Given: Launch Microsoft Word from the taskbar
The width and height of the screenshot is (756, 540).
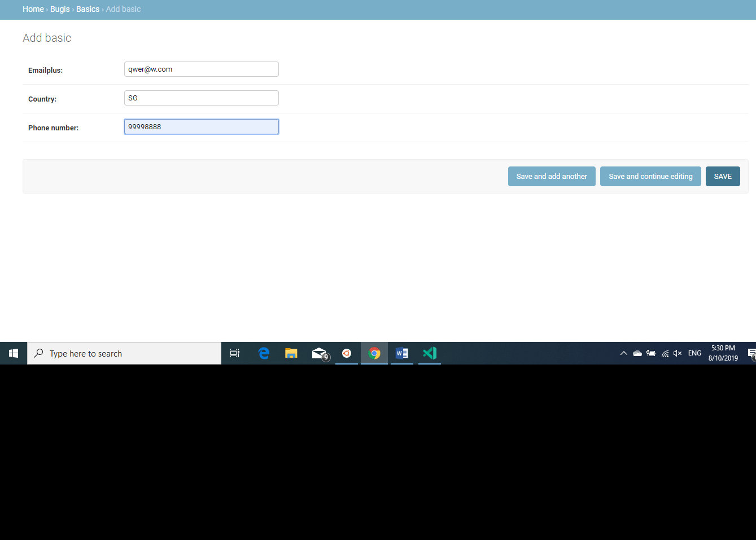Looking at the screenshot, I should coord(401,353).
